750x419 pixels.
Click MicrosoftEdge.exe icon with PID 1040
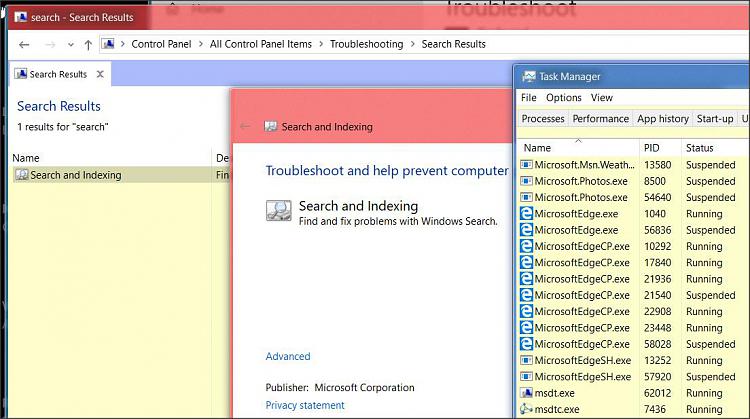[x=526, y=213]
